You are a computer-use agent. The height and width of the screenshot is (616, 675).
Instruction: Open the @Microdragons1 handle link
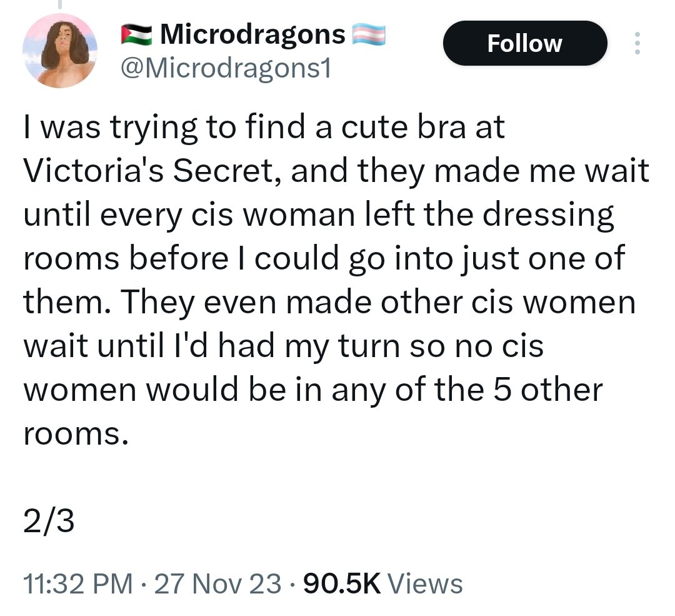(227, 69)
